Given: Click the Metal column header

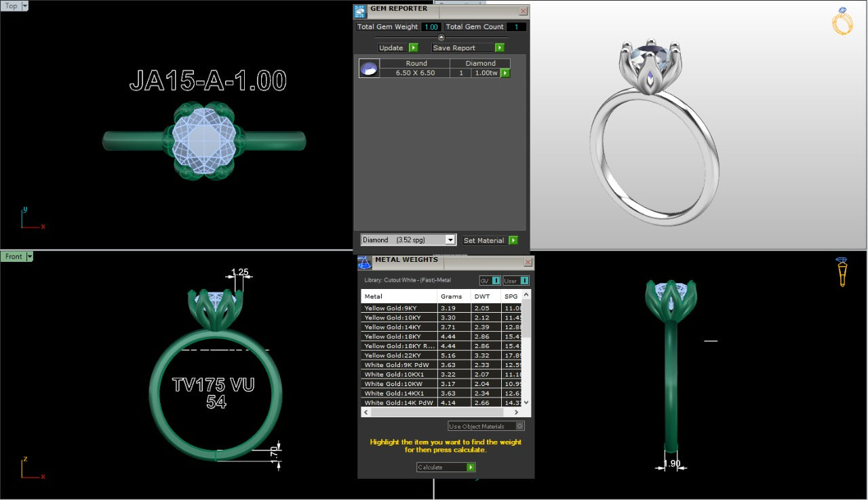Looking at the screenshot, I should tap(399, 296).
